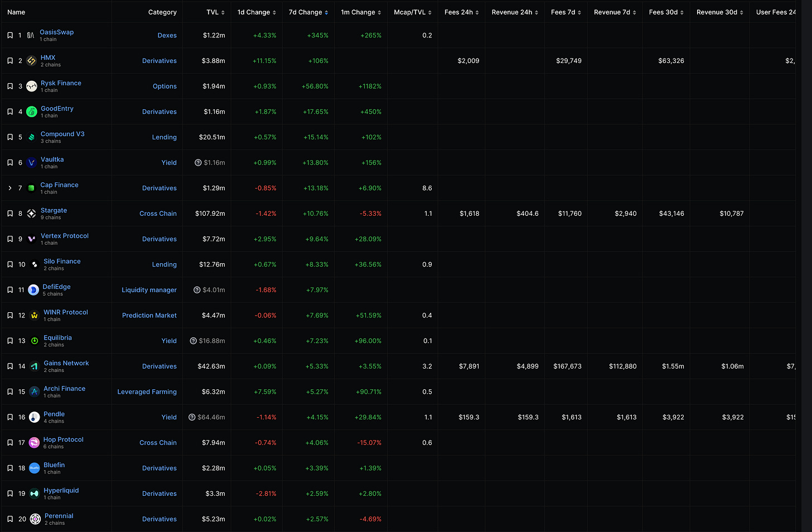Click the Vaultka logo icon

tap(32, 163)
